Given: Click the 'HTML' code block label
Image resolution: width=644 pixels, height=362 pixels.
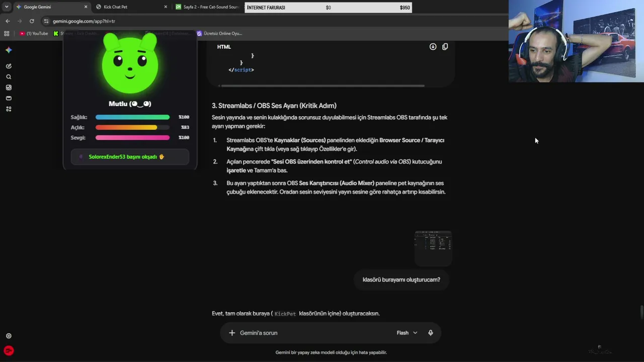Looking at the screenshot, I should pyautogui.click(x=224, y=47).
